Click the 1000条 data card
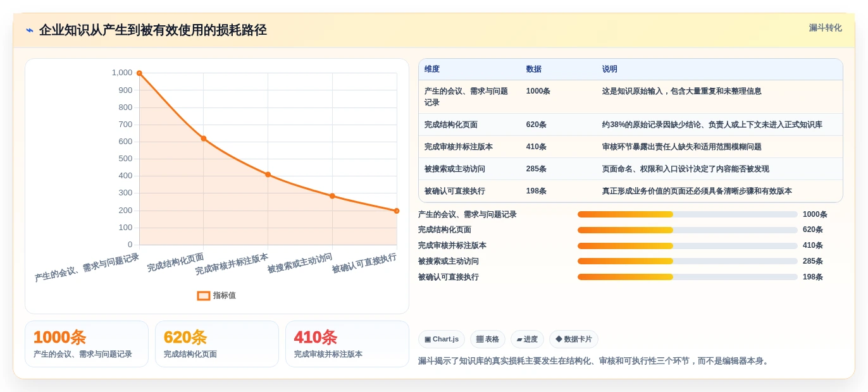 point(87,344)
